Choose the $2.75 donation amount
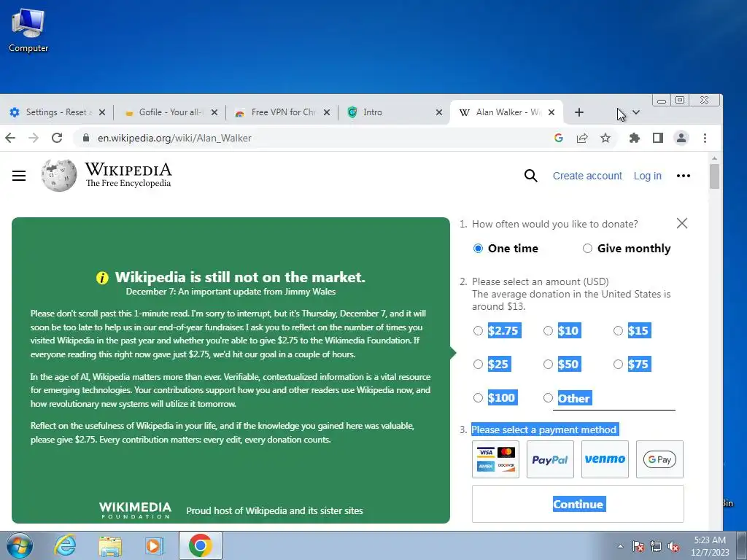 pyautogui.click(x=478, y=330)
